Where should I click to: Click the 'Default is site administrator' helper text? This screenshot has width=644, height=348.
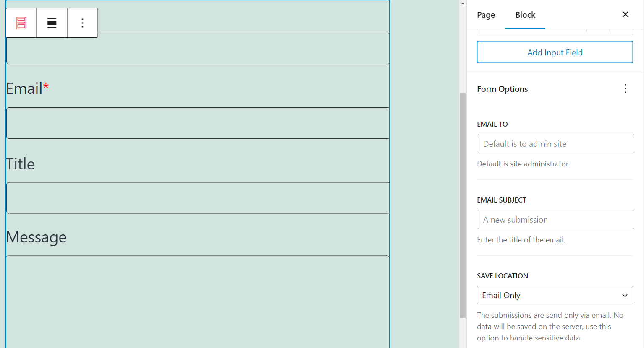[523, 164]
